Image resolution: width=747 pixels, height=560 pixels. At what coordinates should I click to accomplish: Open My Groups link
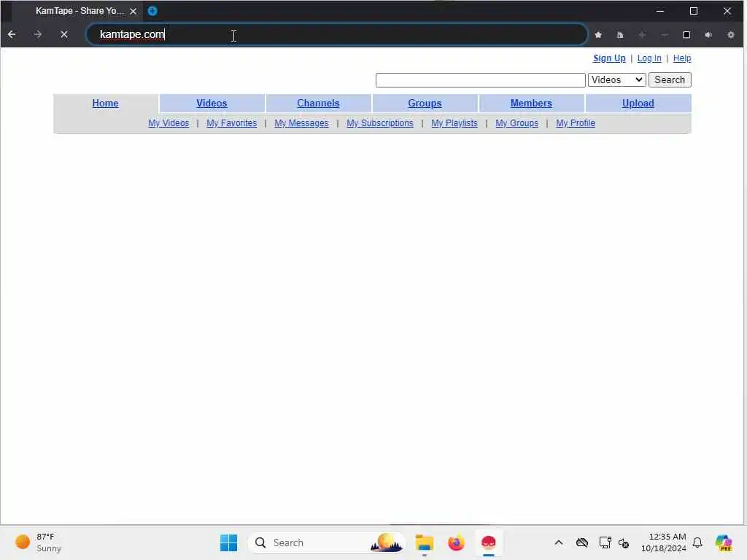(516, 122)
